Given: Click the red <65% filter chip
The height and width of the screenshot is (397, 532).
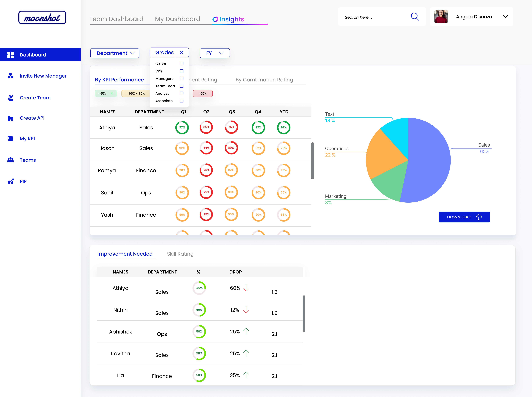Looking at the screenshot, I should click(x=203, y=94).
